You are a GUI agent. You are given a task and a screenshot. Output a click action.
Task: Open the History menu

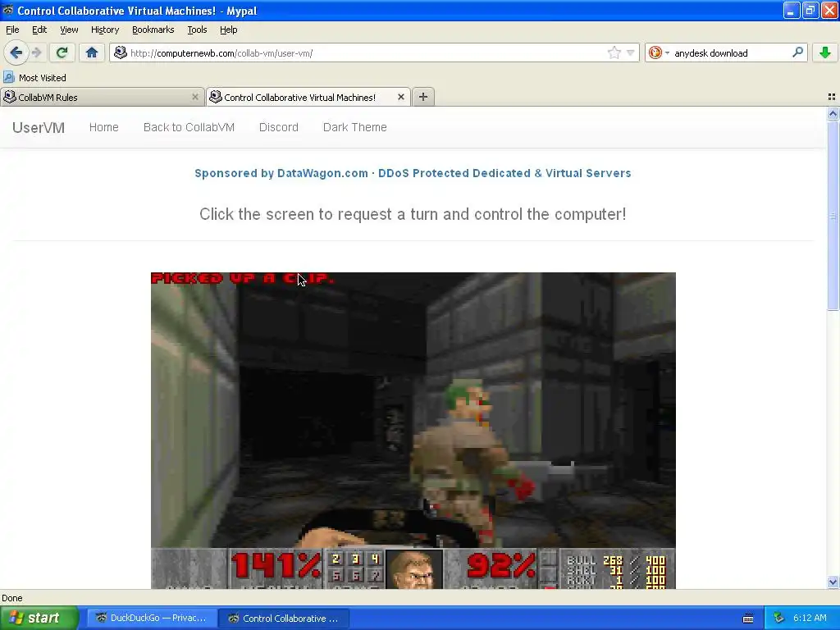pyautogui.click(x=104, y=30)
